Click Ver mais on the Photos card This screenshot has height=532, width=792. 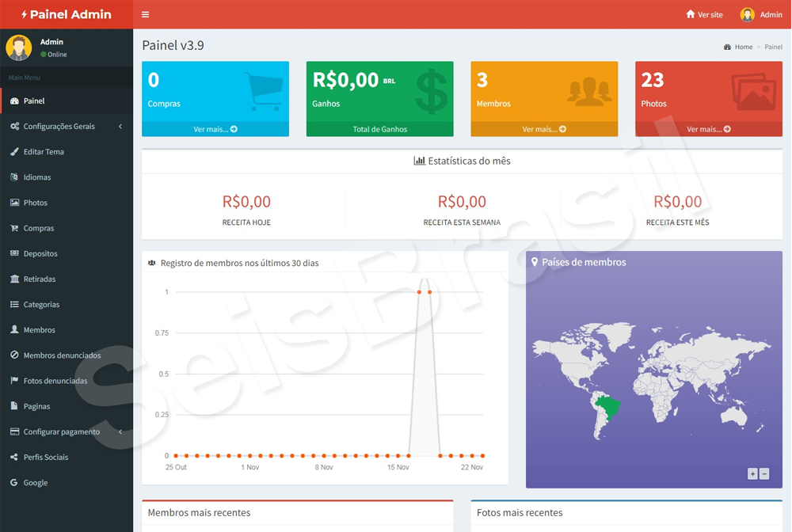pos(708,129)
